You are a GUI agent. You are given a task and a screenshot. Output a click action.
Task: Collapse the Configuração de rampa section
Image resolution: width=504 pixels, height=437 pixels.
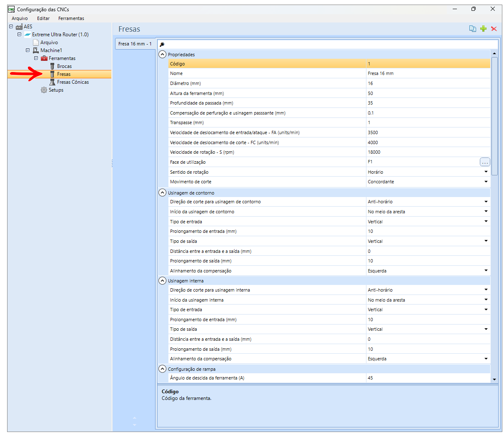click(163, 369)
